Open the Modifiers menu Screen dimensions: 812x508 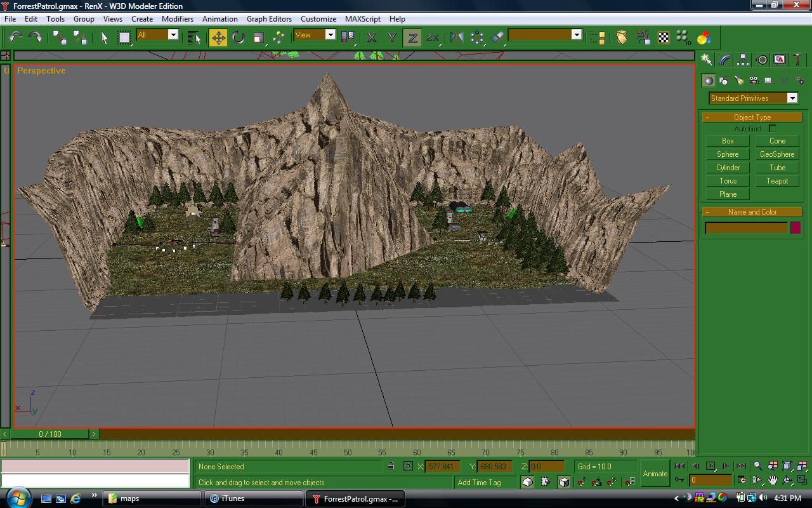point(177,19)
